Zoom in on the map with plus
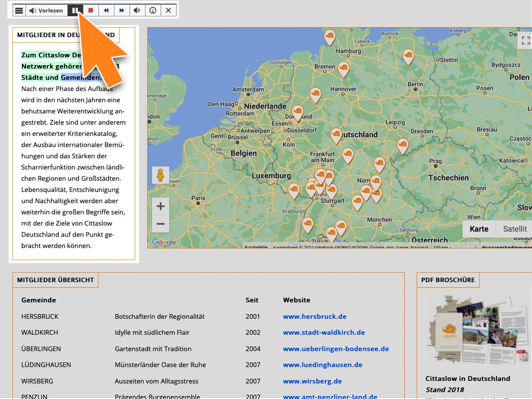 (161, 207)
